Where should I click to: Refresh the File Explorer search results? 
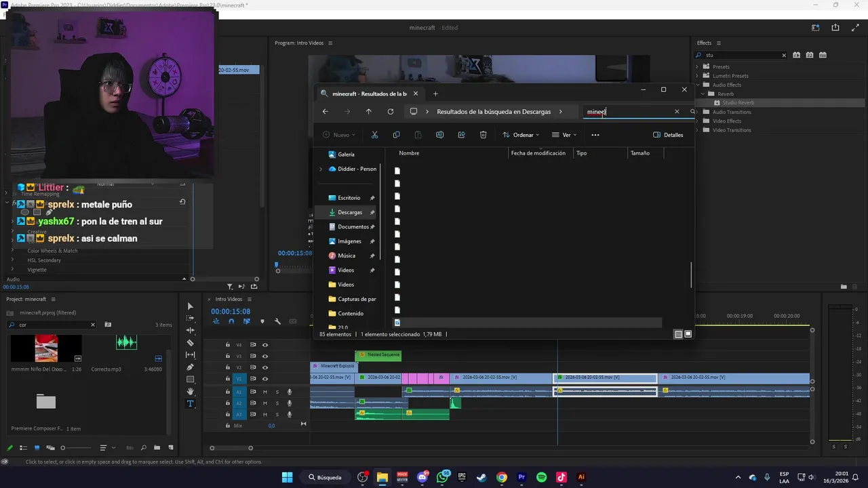[x=391, y=112]
